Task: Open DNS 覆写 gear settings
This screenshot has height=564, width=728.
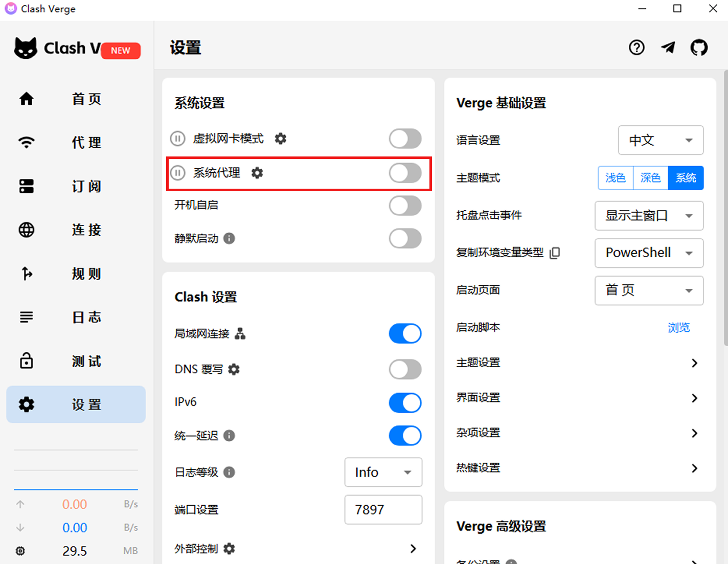Action: click(234, 369)
